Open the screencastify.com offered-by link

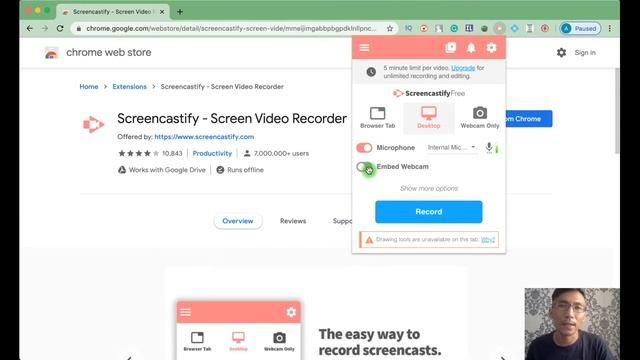[204, 137]
